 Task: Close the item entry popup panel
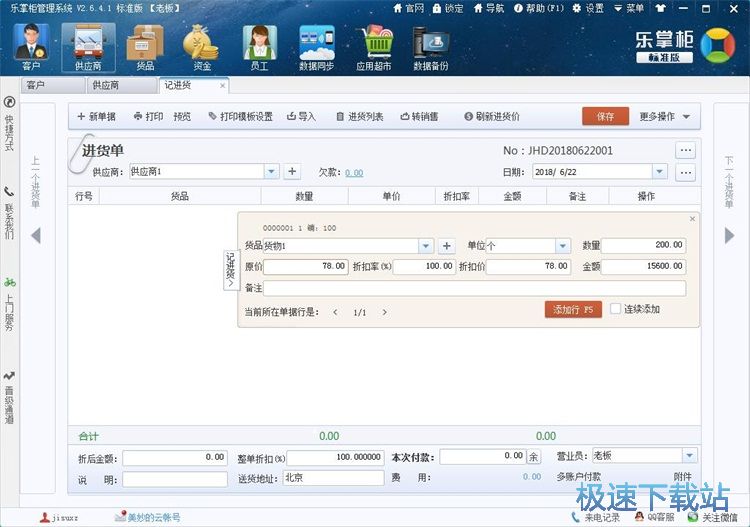[x=692, y=219]
